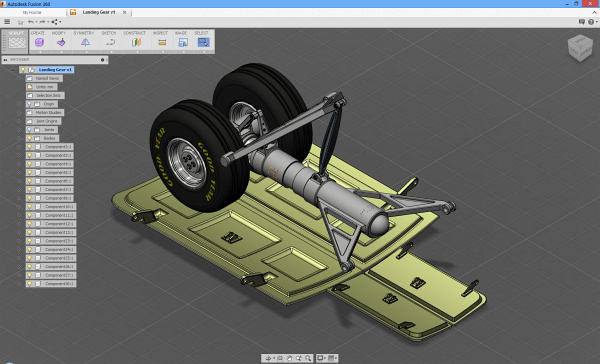The width and height of the screenshot is (600, 364).
Task: Hide Component13:1 using its lightbulb
Action: [29, 232]
